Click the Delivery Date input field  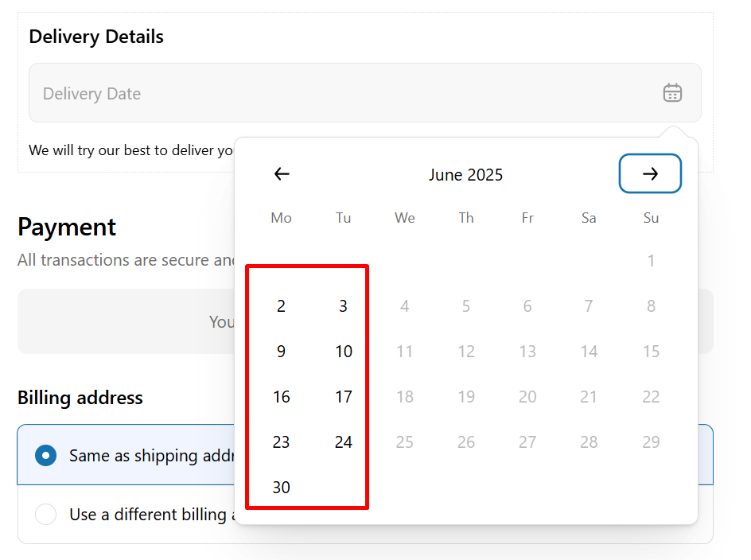[365, 93]
